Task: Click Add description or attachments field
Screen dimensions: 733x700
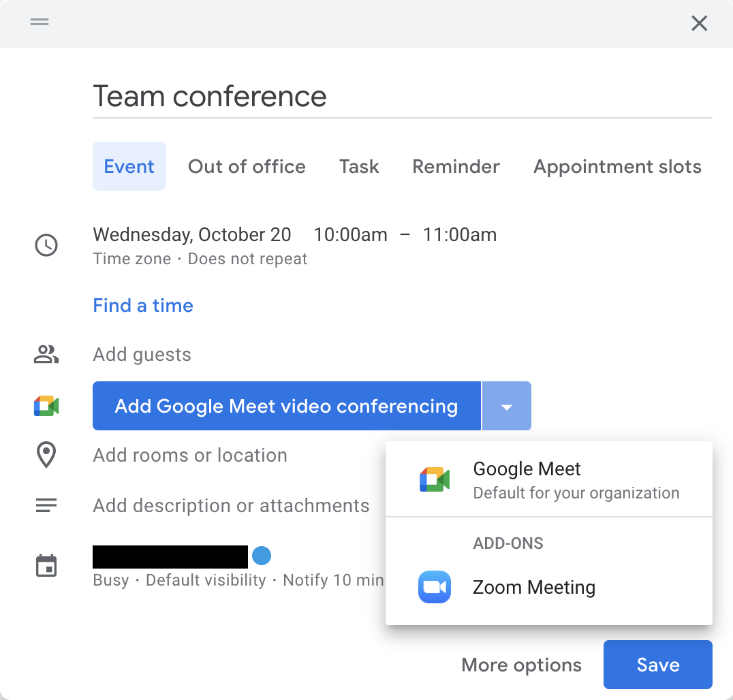Action: [x=231, y=506]
